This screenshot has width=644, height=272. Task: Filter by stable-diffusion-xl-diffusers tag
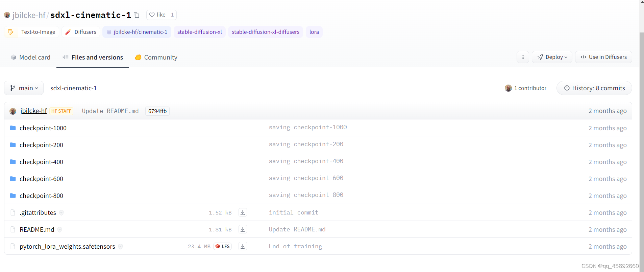(x=266, y=32)
